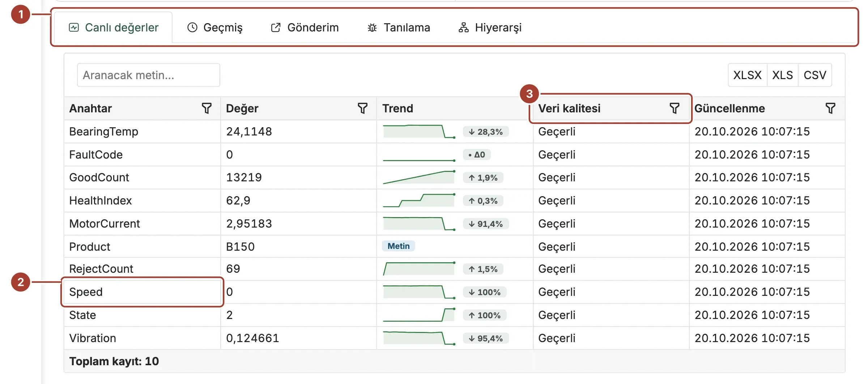Select the Product key cell
The width and height of the screenshot is (868, 384).
coord(142,246)
